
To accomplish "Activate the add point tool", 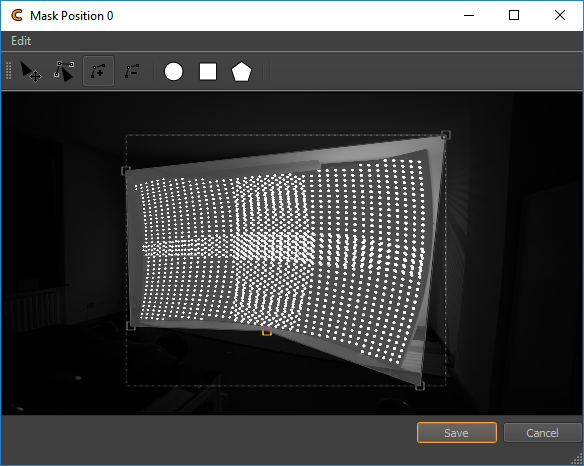I will (x=98, y=71).
